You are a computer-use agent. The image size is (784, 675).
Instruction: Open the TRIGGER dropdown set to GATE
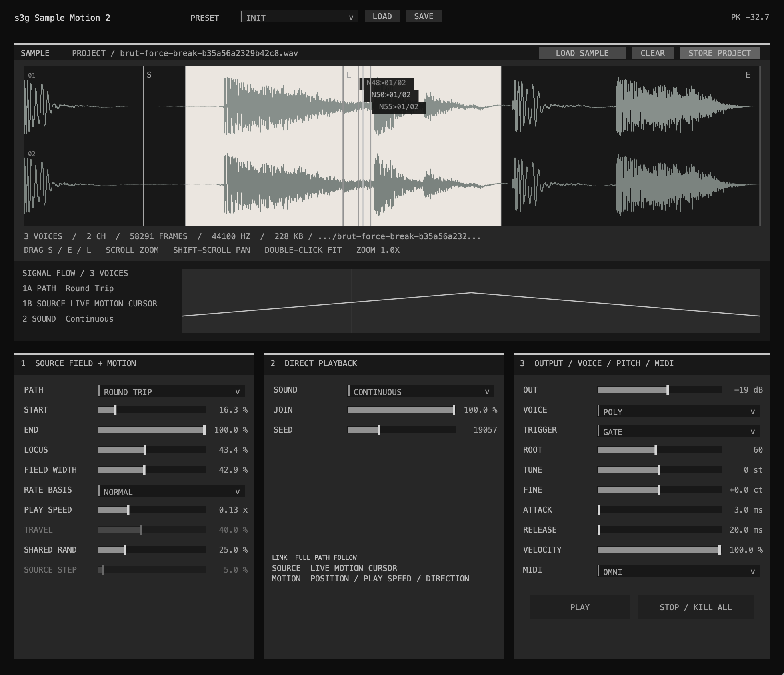[678, 431]
